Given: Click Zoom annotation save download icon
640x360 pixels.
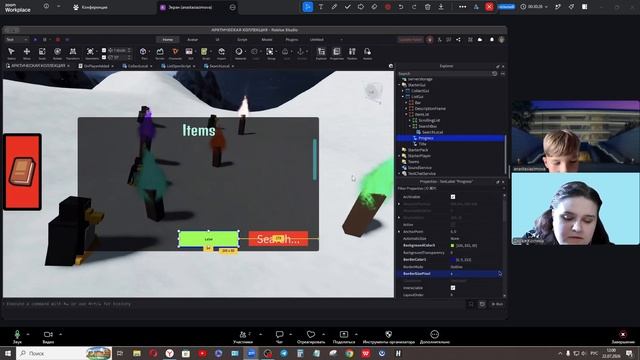Looking at the screenshot, I should pos(441,7).
